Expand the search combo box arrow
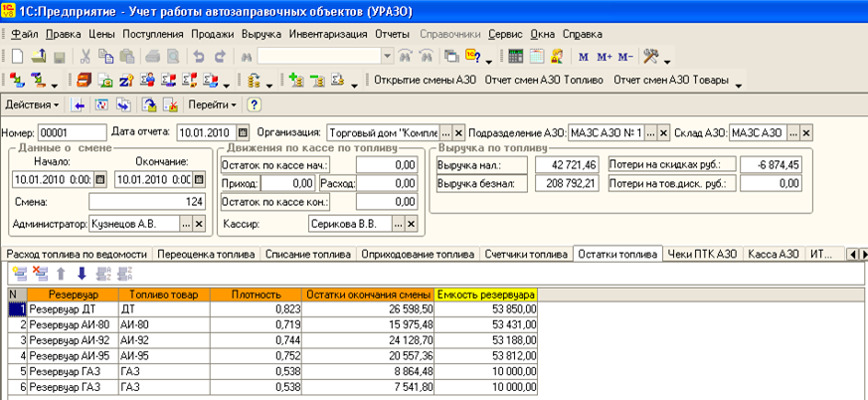 point(388,57)
